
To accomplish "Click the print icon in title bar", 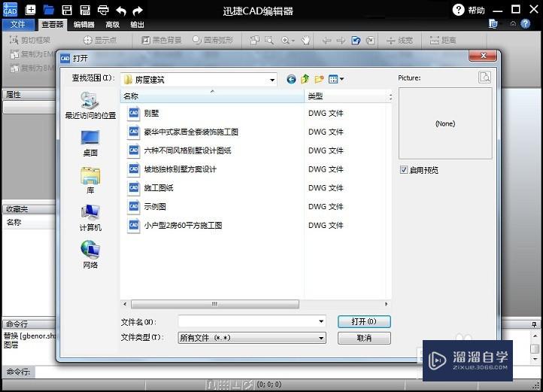I will [103, 10].
